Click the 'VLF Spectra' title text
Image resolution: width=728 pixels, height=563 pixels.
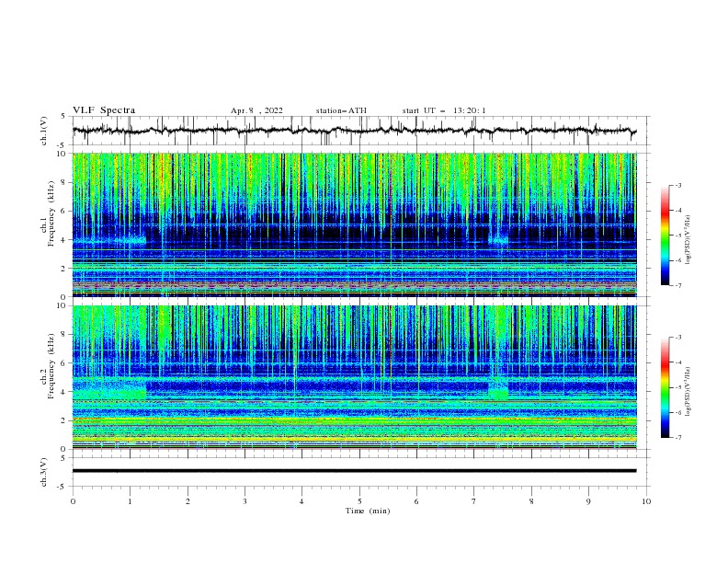pyautogui.click(x=104, y=110)
